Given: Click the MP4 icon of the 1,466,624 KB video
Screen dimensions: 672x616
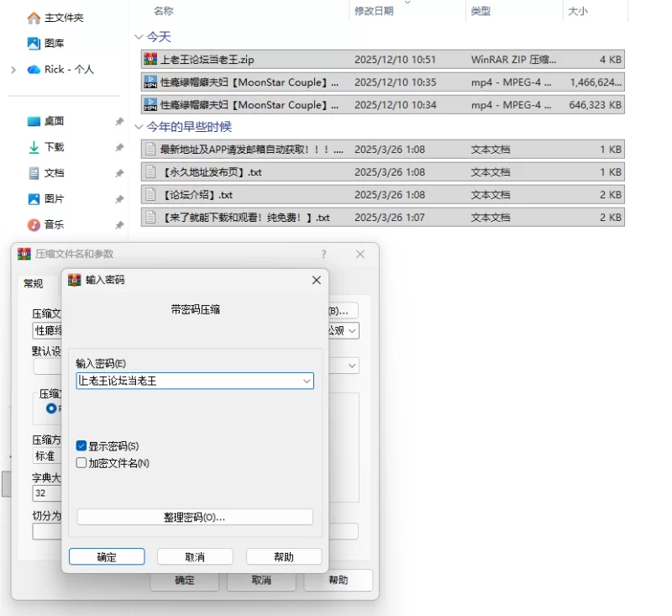Looking at the screenshot, I should [150, 82].
